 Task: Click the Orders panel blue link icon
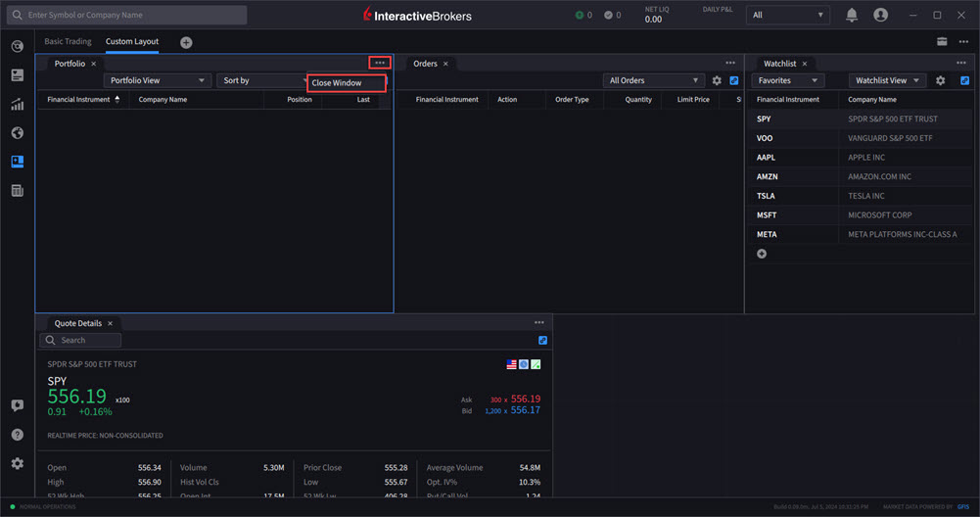pos(734,80)
